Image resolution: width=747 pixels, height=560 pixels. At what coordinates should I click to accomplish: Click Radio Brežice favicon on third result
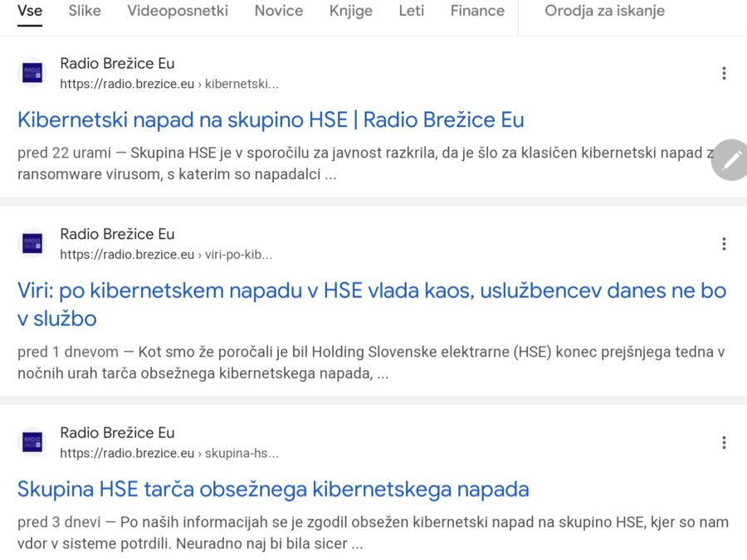click(33, 442)
